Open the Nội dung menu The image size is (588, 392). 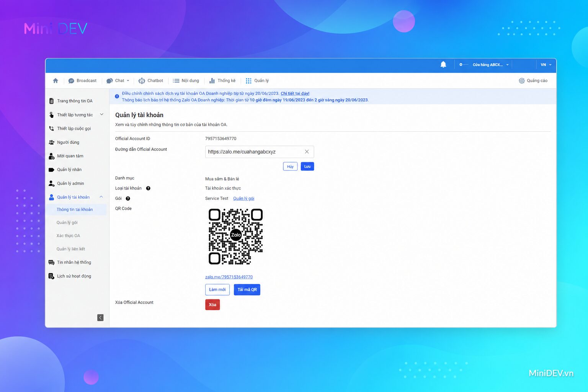coord(186,81)
